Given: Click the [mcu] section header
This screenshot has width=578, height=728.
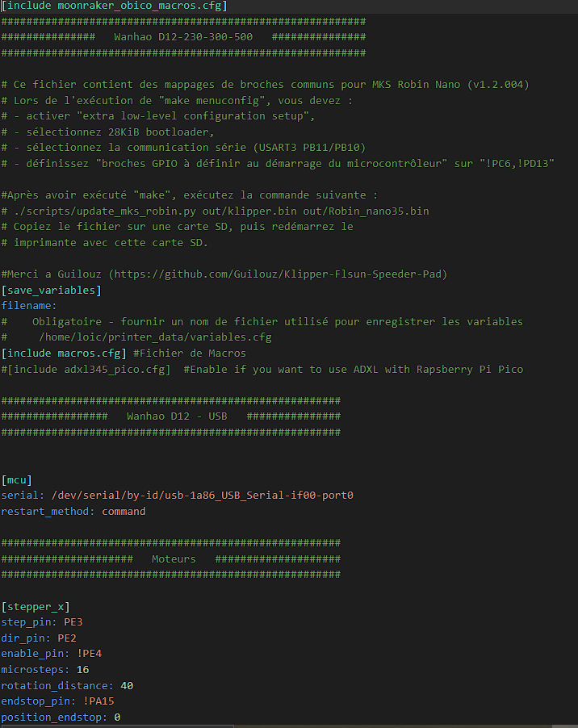Looking at the screenshot, I should point(17,480).
